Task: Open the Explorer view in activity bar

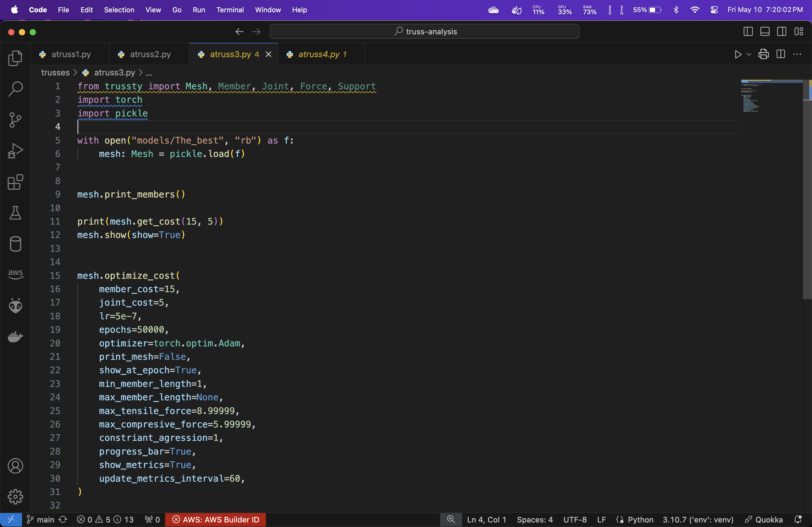Action: point(15,58)
